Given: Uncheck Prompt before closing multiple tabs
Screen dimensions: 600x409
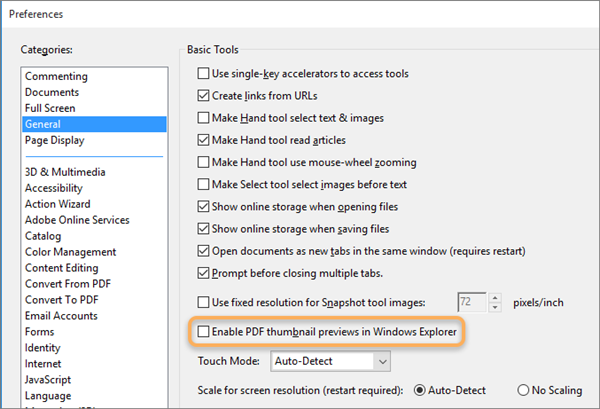Looking at the screenshot, I should pos(205,273).
